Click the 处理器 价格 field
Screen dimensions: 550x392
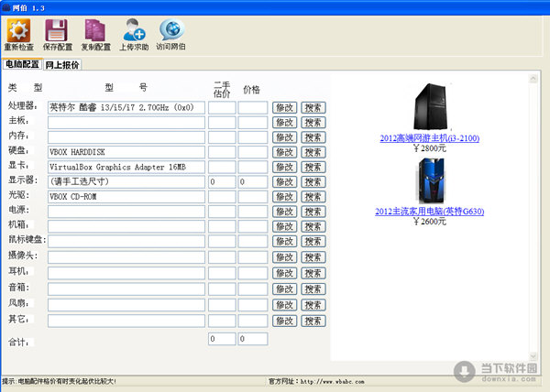tap(253, 107)
